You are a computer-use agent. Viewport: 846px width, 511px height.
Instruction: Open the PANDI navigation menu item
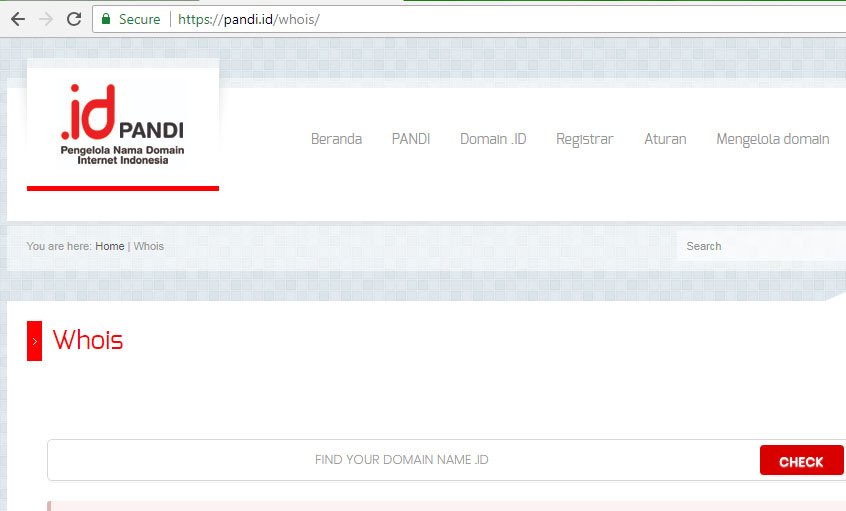coord(411,139)
